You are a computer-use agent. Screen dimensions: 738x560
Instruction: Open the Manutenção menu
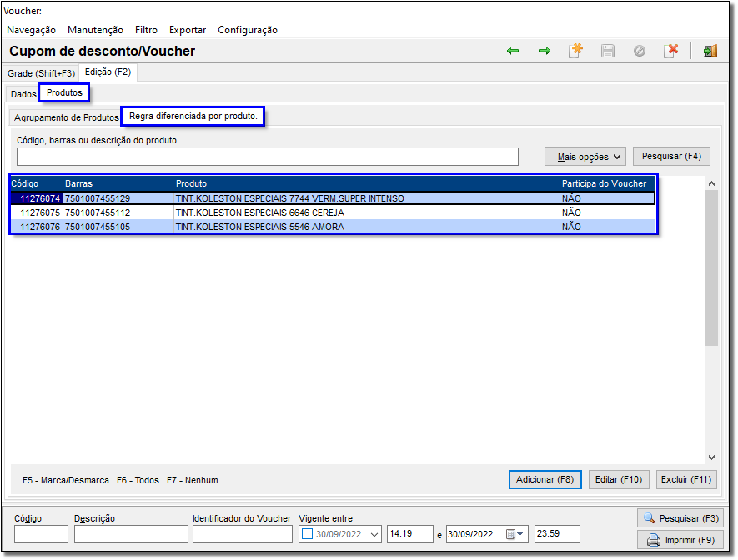click(x=95, y=30)
